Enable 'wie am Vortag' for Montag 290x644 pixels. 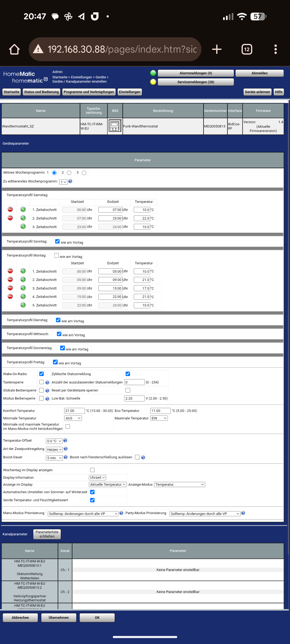56,255
